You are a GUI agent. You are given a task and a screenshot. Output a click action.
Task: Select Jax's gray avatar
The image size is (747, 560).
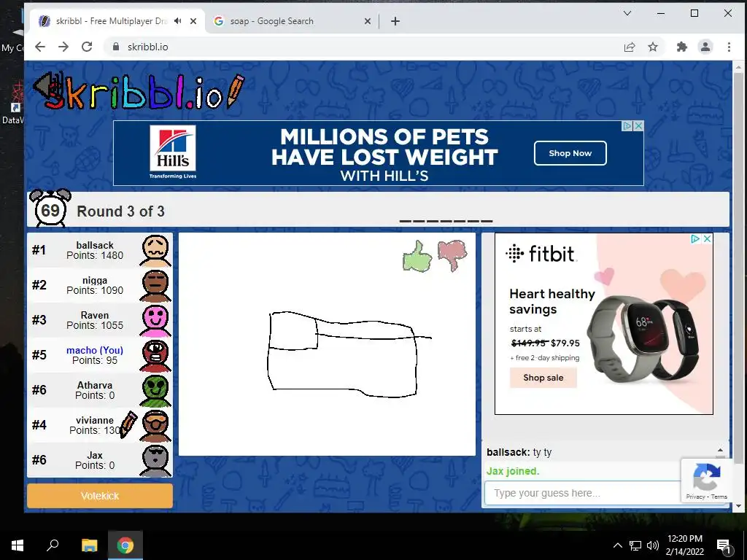[155, 460]
